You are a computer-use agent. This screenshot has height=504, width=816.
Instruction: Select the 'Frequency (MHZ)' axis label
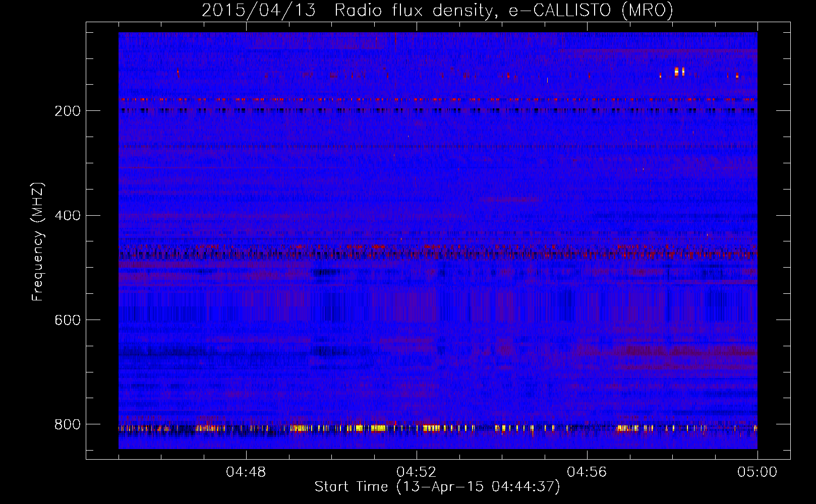[38, 242]
